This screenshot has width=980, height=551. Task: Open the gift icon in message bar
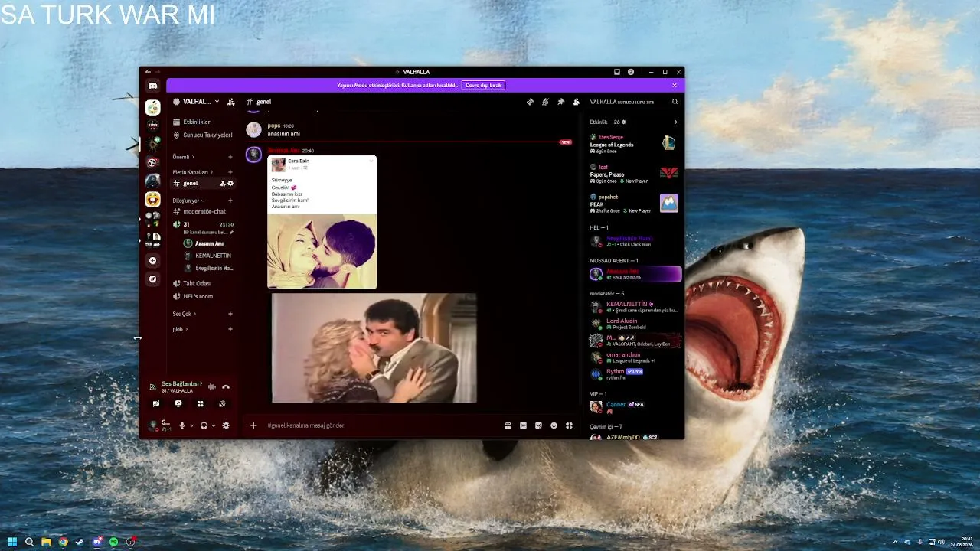tap(508, 425)
